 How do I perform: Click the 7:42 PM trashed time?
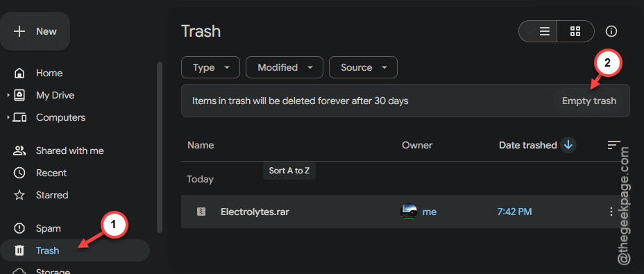click(x=514, y=212)
